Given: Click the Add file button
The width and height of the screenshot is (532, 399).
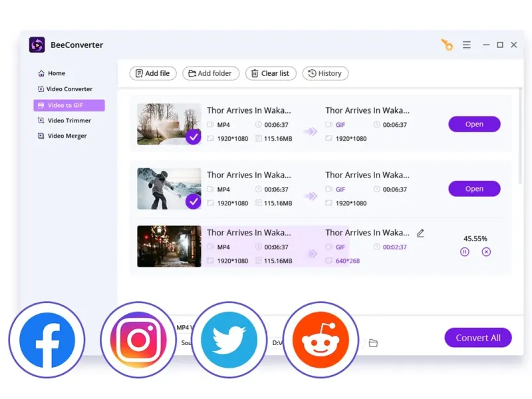Looking at the screenshot, I should pyautogui.click(x=153, y=73).
